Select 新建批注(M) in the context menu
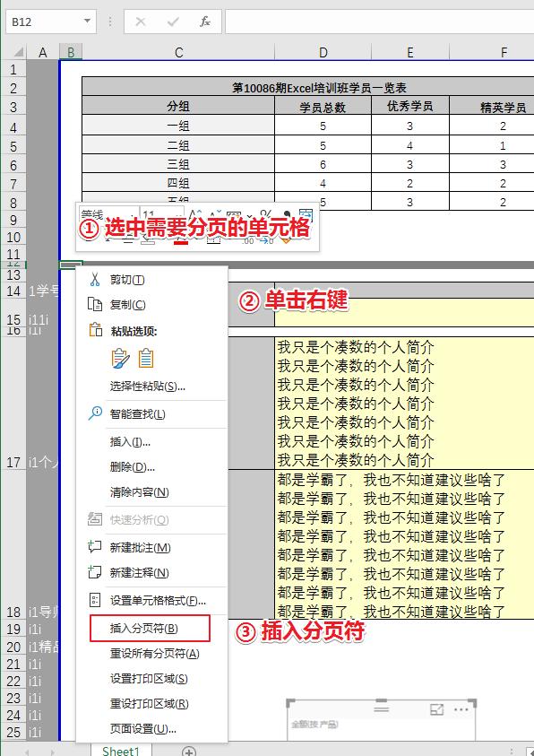This screenshot has width=534, height=756. click(151, 548)
